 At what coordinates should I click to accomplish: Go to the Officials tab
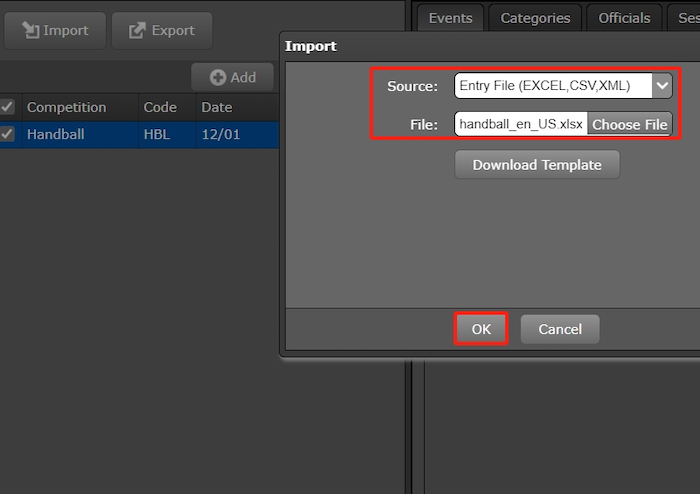(624, 17)
